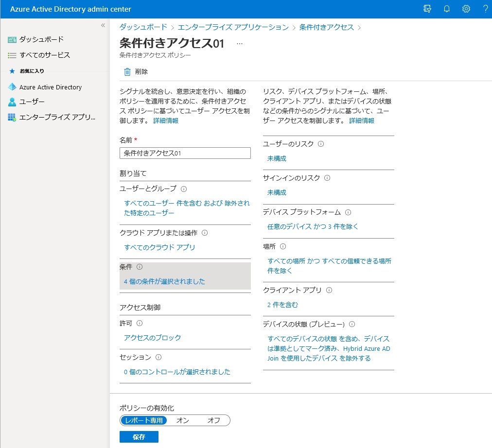Click the すべてのサービス list icon
This screenshot has width=492, height=448.
tap(12, 55)
